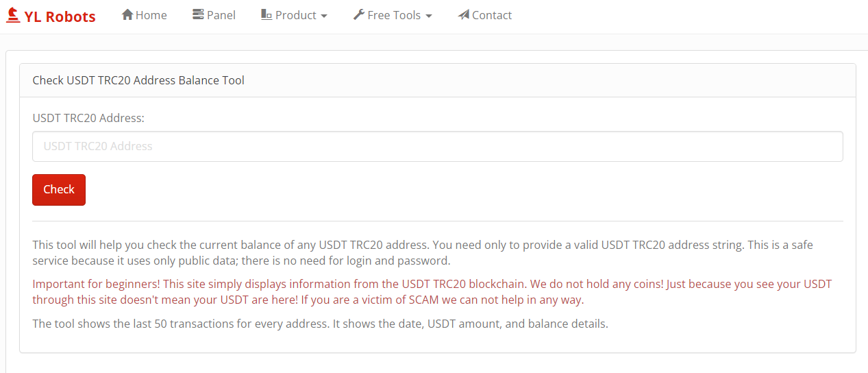Click the "USDT TRC20 Address:" field label
This screenshot has width=868, height=373.
tap(88, 118)
